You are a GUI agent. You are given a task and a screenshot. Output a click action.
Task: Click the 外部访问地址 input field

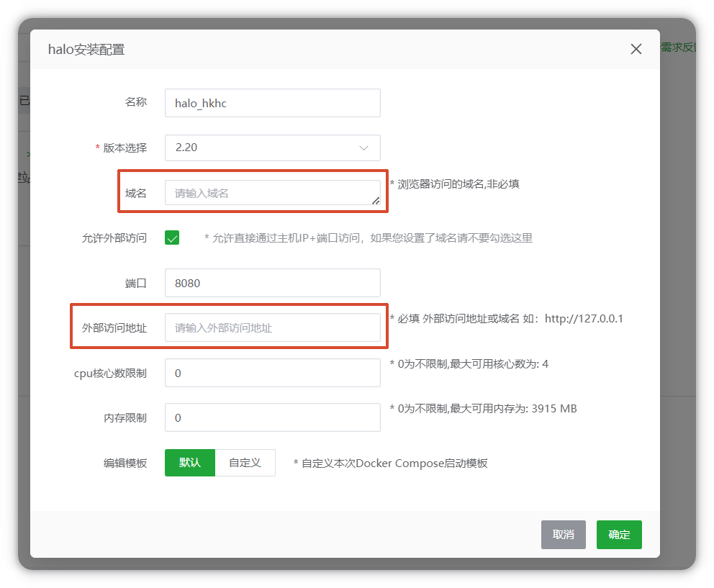(272, 327)
